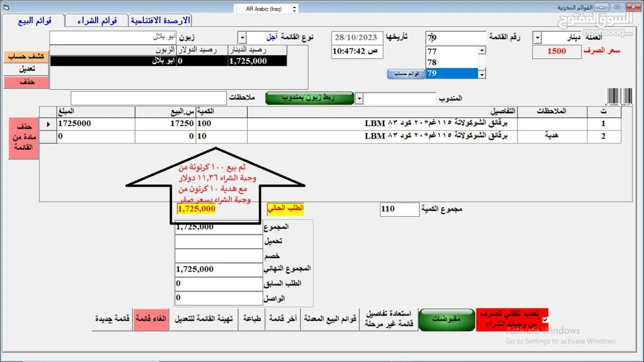Switch to the الارصدة الافتتاحية tab
The width and height of the screenshot is (644, 362).
160,20
